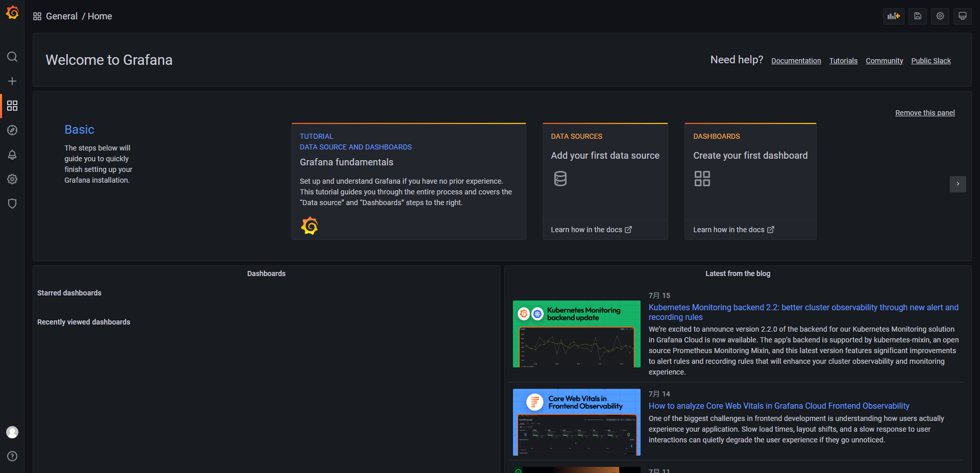Open Dashboard settings gear in top bar
Image resolution: width=980 pixels, height=473 pixels.
(x=940, y=16)
